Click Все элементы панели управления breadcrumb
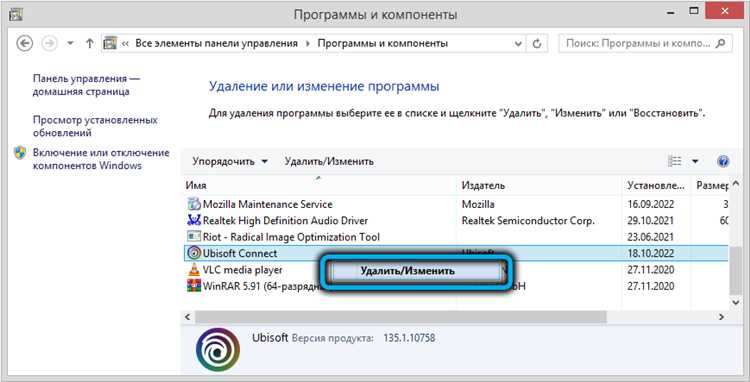Image resolution: width=750 pixels, height=382 pixels. [x=216, y=44]
